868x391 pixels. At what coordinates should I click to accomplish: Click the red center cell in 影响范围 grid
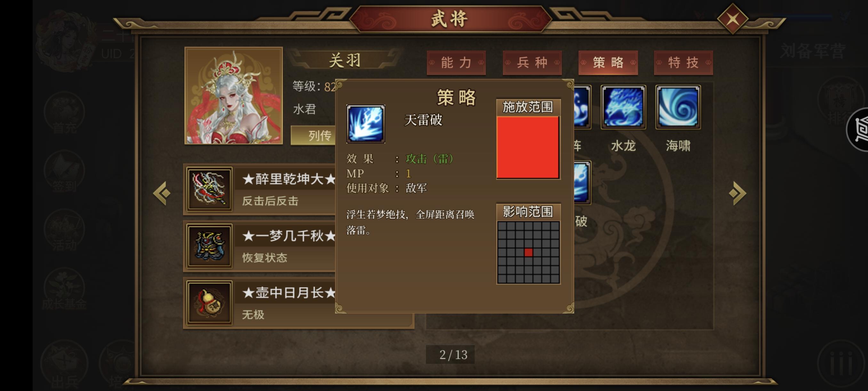tap(528, 252)
